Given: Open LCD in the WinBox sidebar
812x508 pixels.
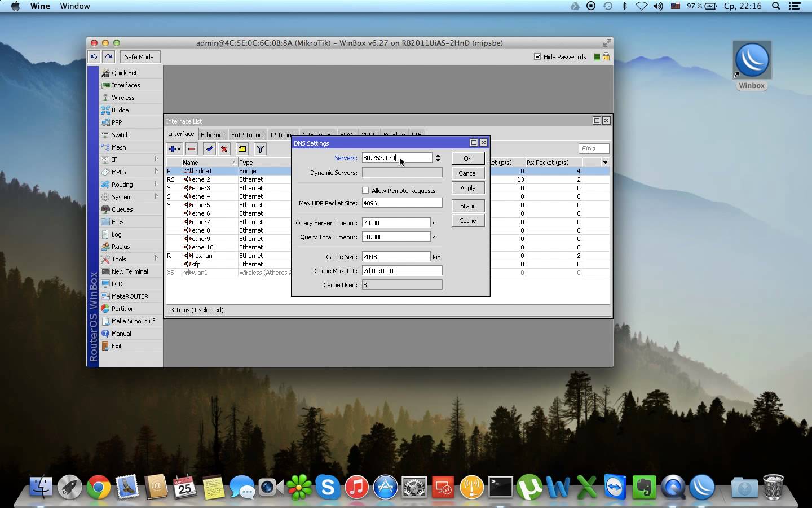Looking at the screenshot, I should pos(117,284).
